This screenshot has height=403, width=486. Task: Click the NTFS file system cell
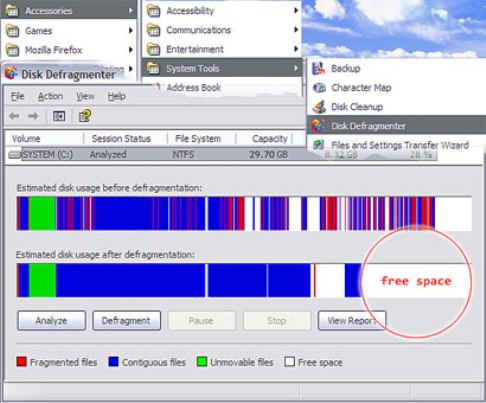(x=183, y=155)
